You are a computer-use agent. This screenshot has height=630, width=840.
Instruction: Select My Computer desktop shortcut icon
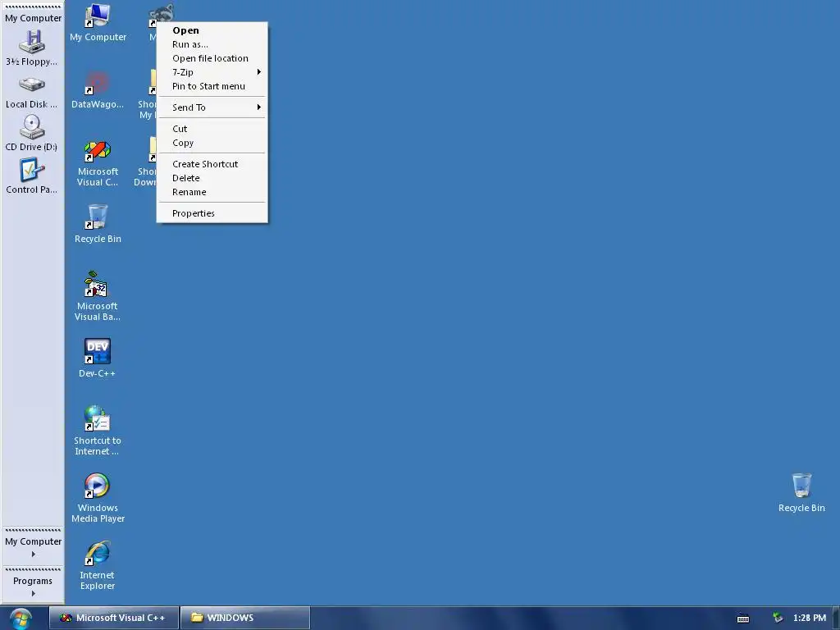(98, 23)
